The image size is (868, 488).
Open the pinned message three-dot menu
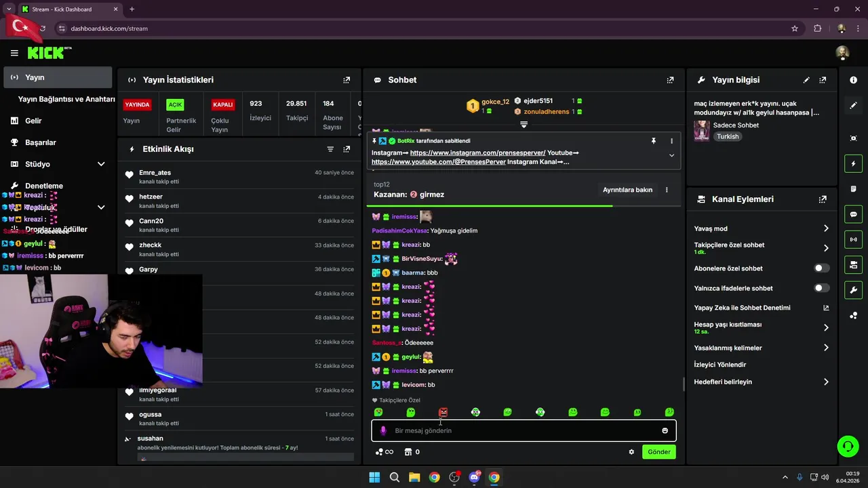[x=671, y=141]
